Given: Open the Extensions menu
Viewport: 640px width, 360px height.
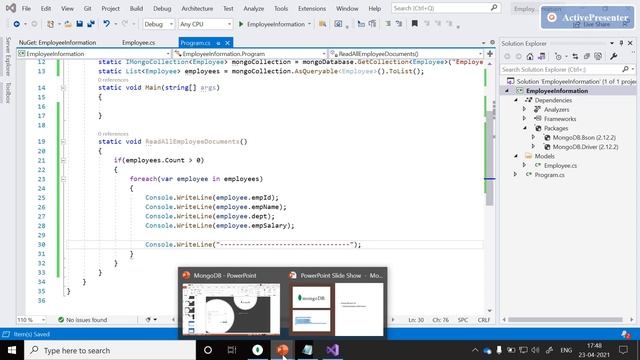Looking at the screenshot, I should 312,8.
